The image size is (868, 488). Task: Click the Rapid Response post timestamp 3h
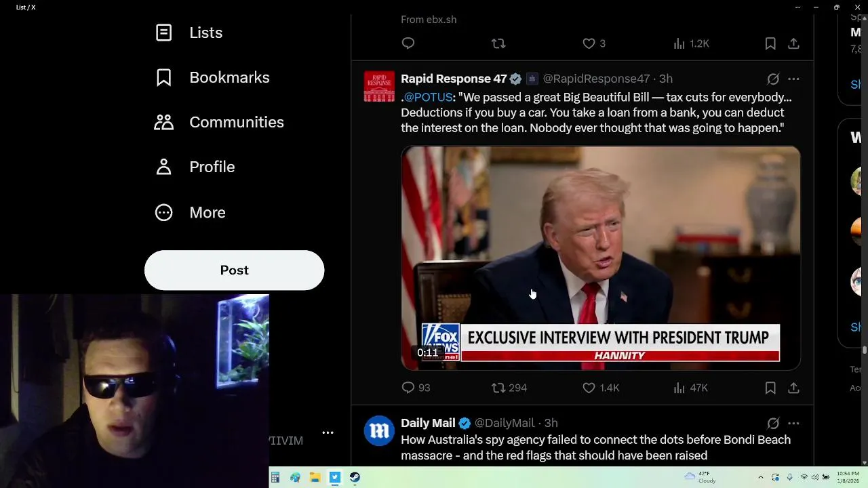666,79
